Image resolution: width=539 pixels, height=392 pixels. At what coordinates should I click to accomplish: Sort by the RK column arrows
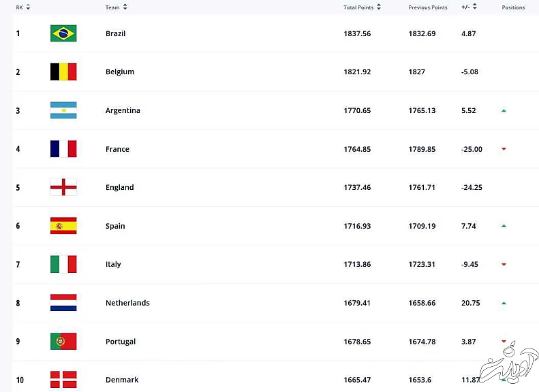tap(28, 7)
